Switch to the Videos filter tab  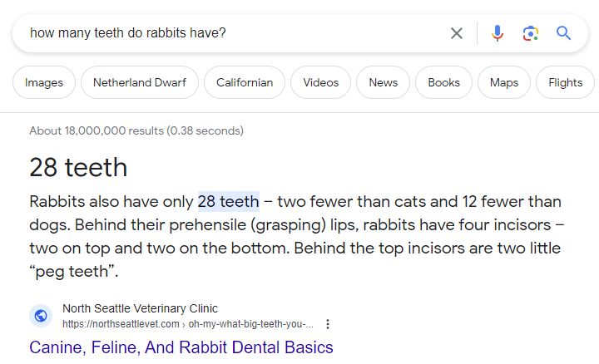click(320, 82)
